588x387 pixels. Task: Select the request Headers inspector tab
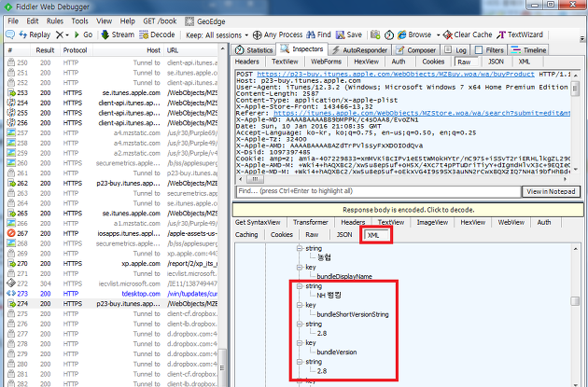click(x=246, y=62)
